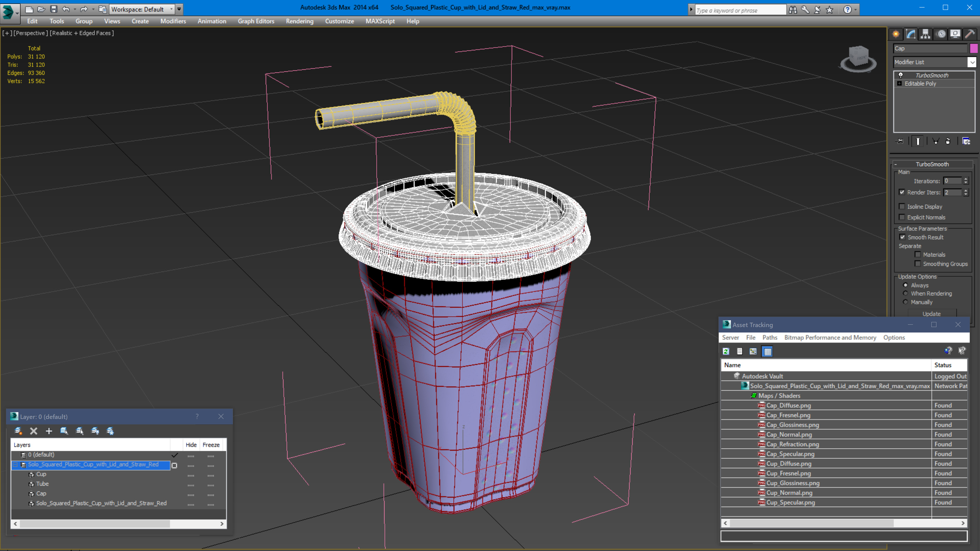
Task: Click the Layer dialog horizontal scrollbar
Action: pos(118,524)
